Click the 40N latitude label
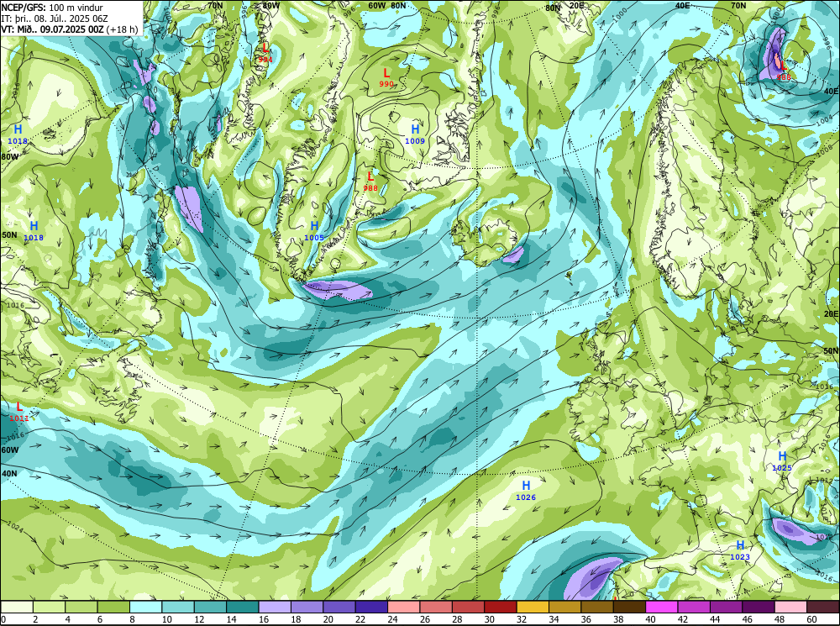The image size is (840, 626). tap(9, 474)
